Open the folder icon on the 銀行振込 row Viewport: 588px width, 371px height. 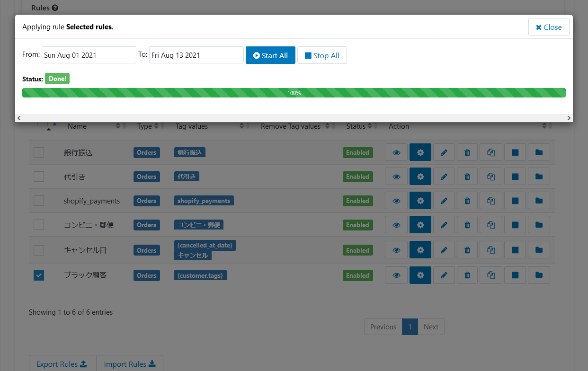(x=539, y=152)
